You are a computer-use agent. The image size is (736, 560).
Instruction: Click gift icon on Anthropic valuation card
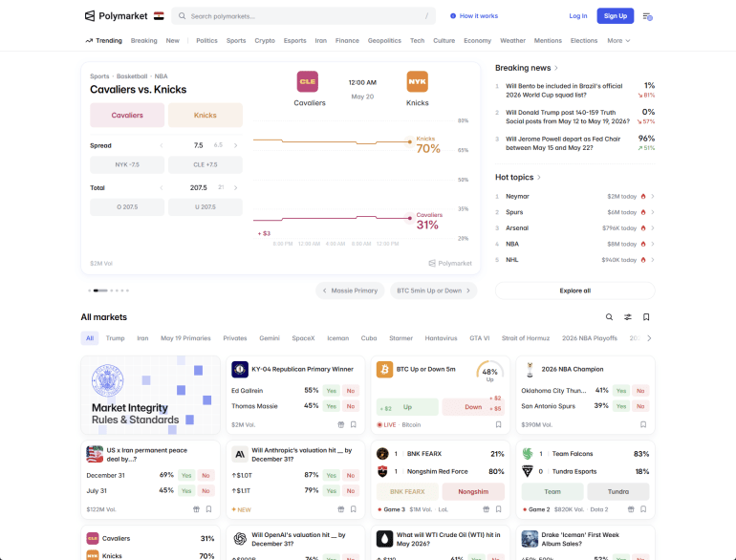[341, 509]
